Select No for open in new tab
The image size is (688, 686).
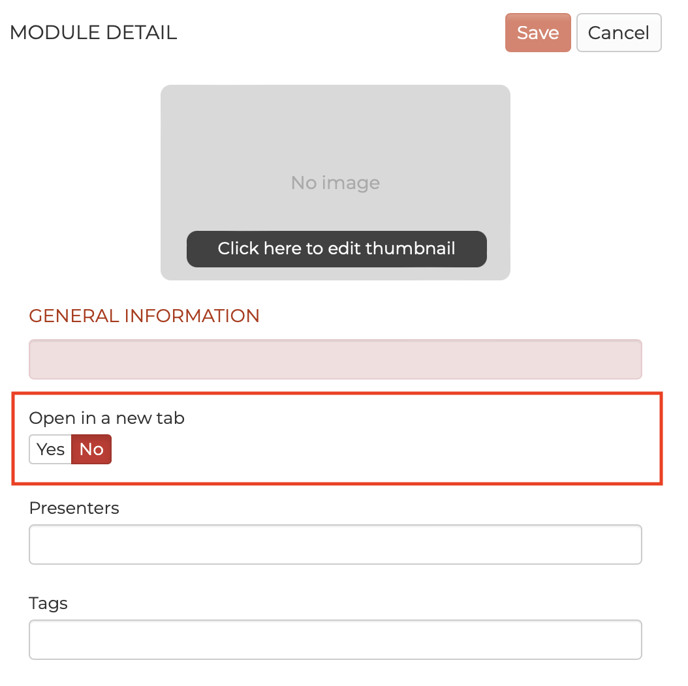pyautogui.click(x=91, y=450)
